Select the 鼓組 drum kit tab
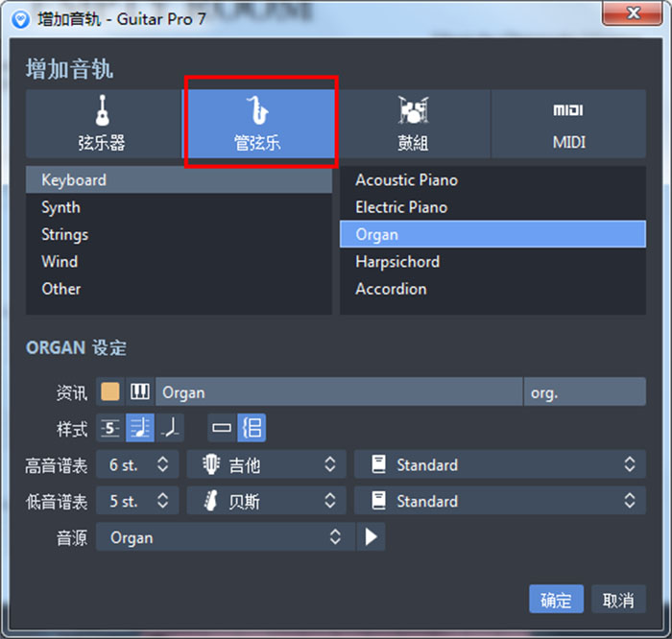The width and height of the screenshot is (672, 639). click(413, 124)
